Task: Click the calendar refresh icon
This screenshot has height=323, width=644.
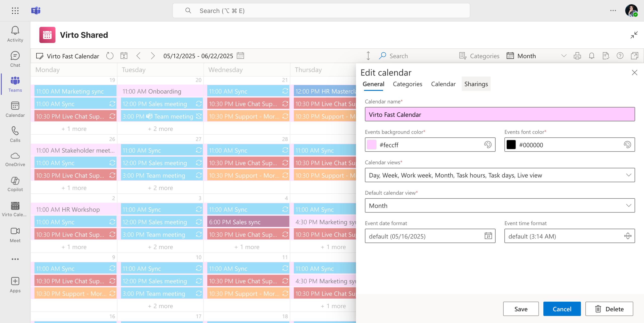Action: pyautogui.click(x=110, y=56)
